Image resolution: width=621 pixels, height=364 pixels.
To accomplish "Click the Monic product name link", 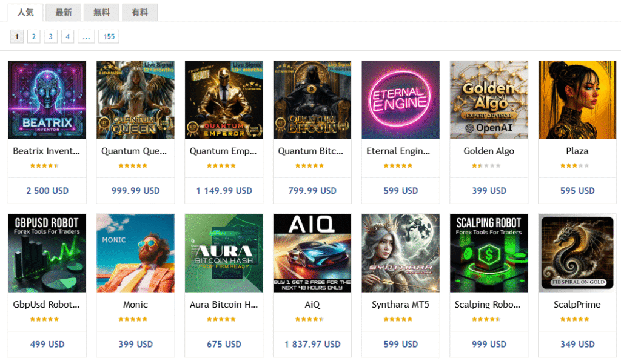I will (135, 305).
